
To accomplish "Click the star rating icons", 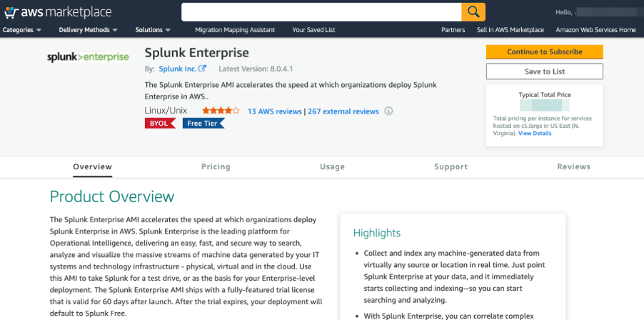I will (x=221, y=111).
